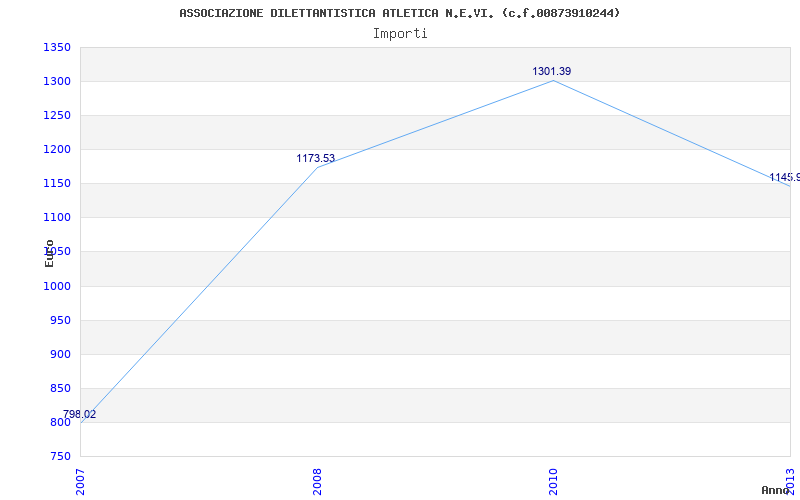Screen dimensions: 800x500
Task: Click the Importi subtitle
Action: click(400, 34)
